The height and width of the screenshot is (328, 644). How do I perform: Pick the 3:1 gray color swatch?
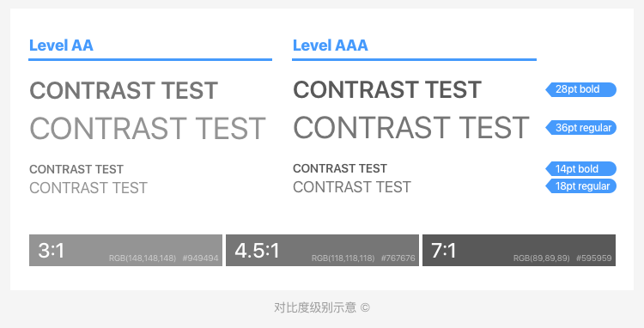click(x=125, y=251)
